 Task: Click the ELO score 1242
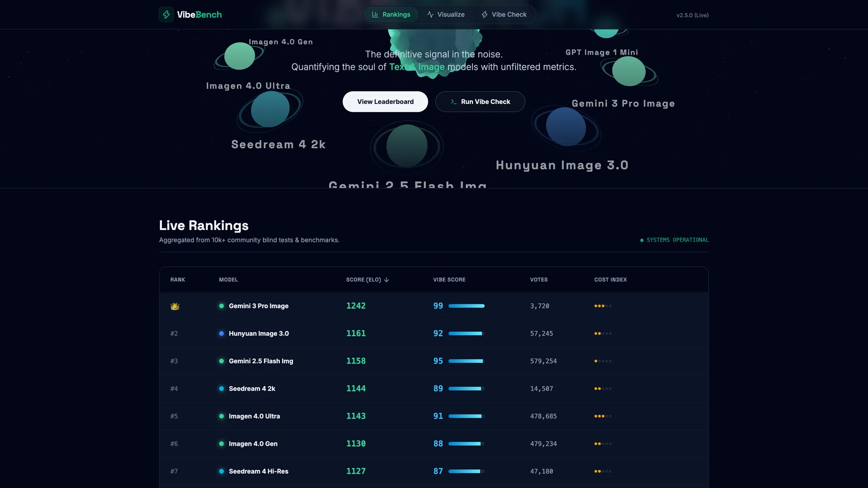(356, 306)
